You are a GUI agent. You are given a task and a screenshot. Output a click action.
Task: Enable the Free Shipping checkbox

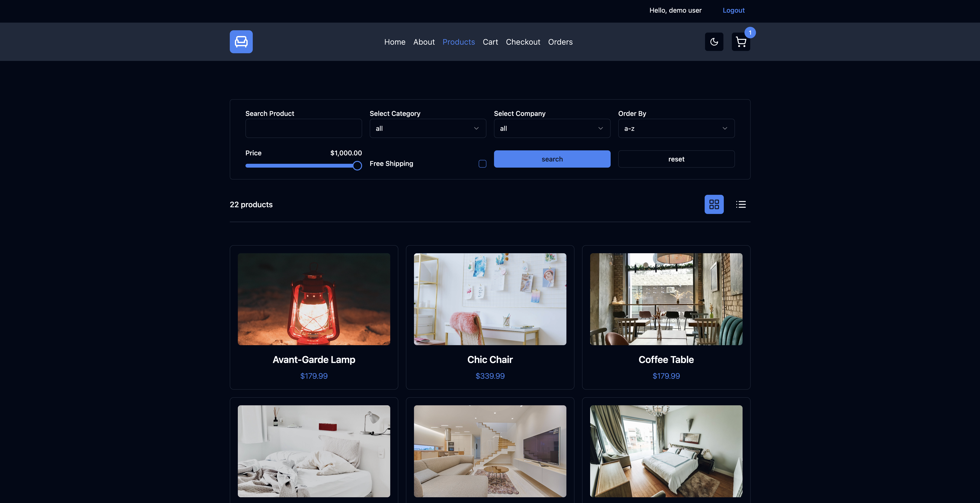click(482, 164)
